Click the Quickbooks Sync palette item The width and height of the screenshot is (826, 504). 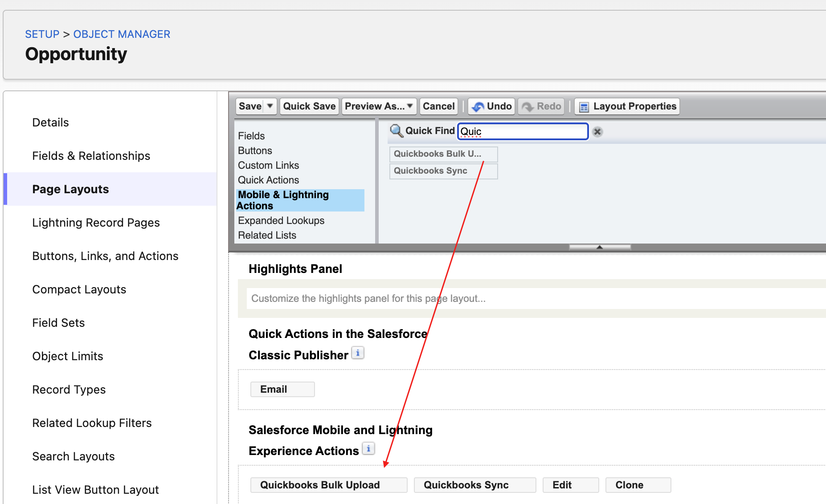pos(444,171)
